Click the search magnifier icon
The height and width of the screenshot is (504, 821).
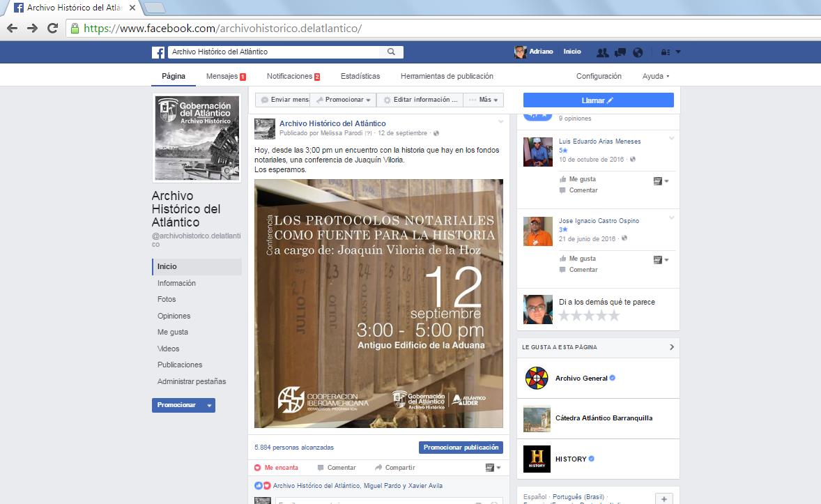click(391, 52)
